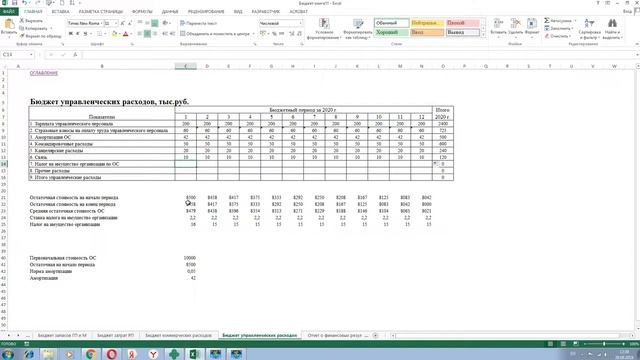Click the zoom slider in status bar
Image resolution: width=640 pixels, height=360 pixels.
coord(604,344)
